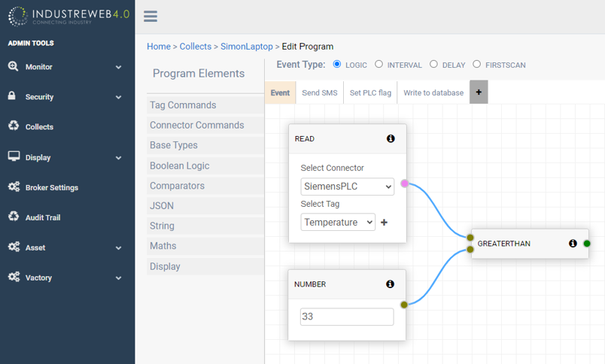
Task: Click the pink output port of READ
Action: (404, 184)
